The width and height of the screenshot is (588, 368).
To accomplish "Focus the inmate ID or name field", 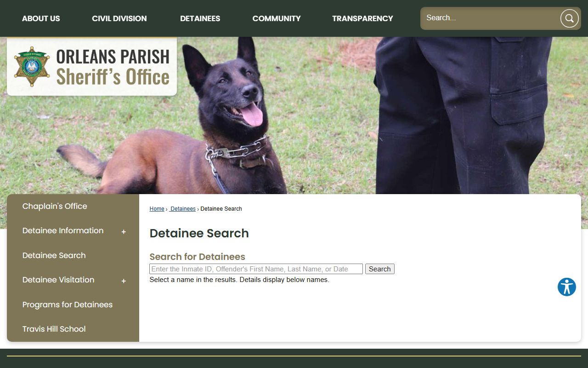I will pos(256,269).
